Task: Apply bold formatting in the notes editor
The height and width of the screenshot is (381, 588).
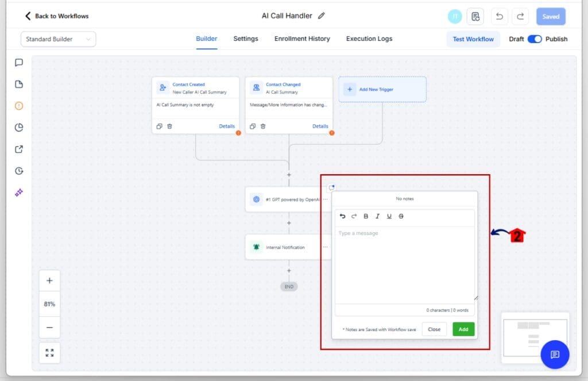Action: pyautogui.click(x=366, y=216)
